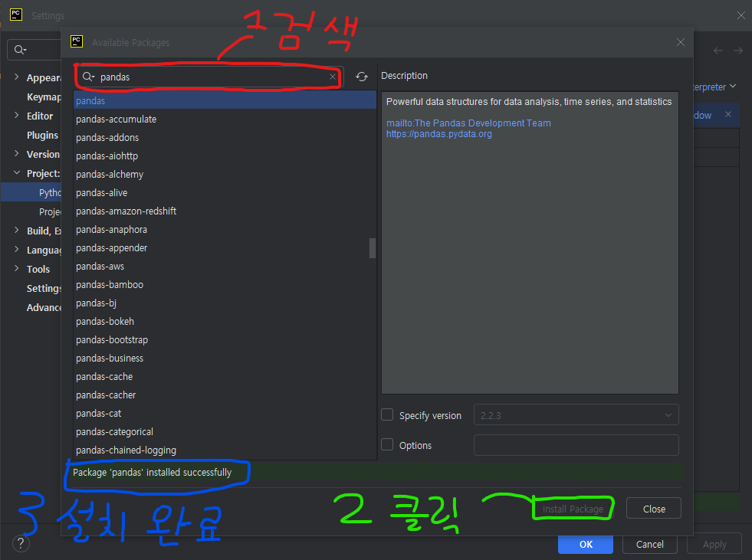The height and width of the screenshot is (560, 752).
Task: Expand the Tools settings node
Action: click(17, 268)
